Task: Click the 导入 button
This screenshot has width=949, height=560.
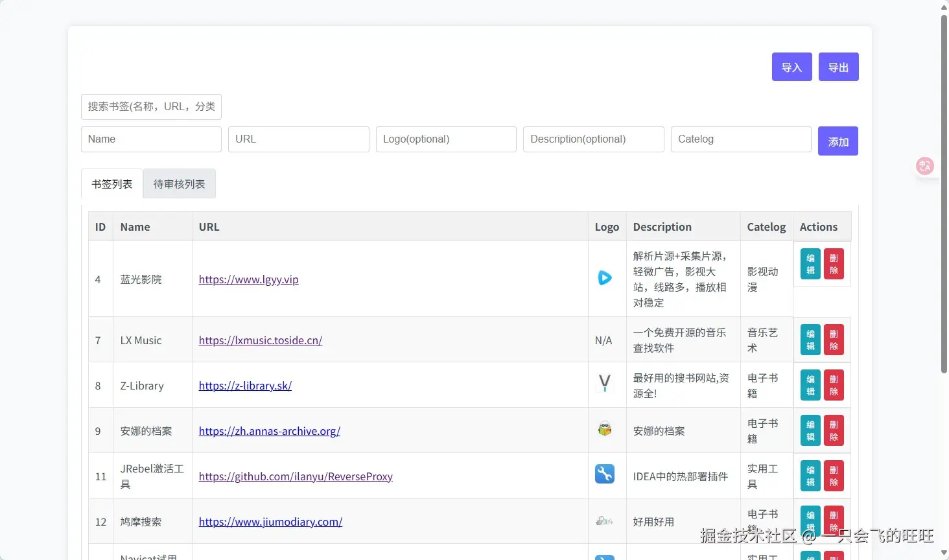Action: [791, 67]
